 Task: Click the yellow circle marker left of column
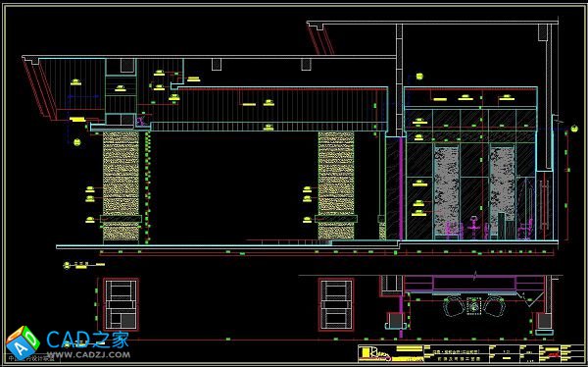(x=76, y=142)
